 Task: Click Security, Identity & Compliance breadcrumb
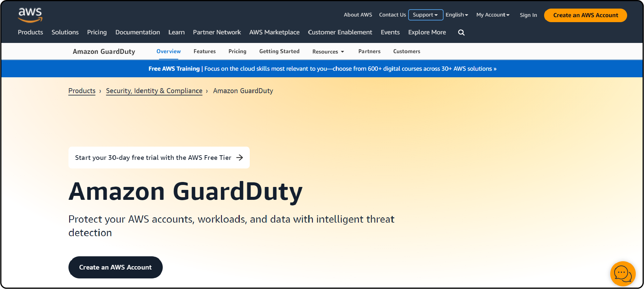click(154, 91)
